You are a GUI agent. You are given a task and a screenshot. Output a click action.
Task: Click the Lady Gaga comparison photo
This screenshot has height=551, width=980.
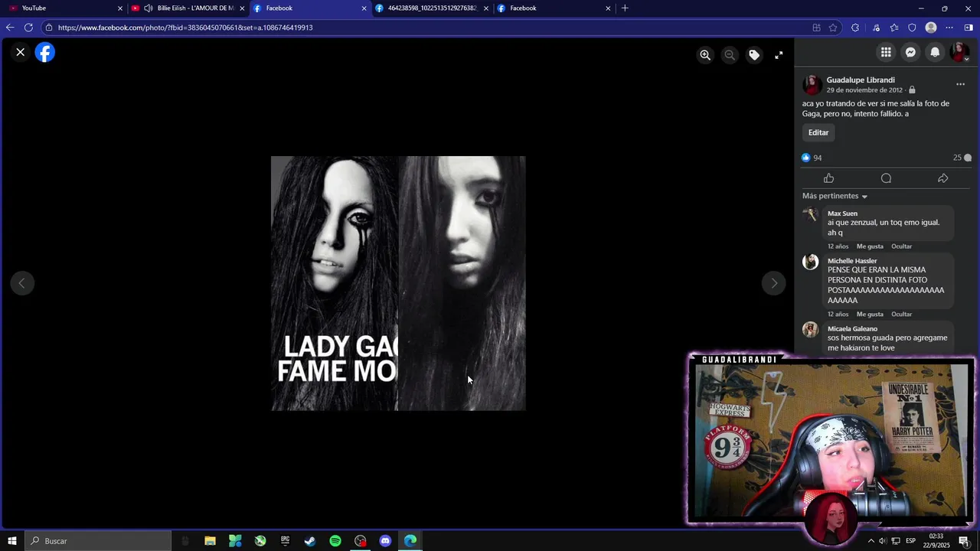pos(398,283)
